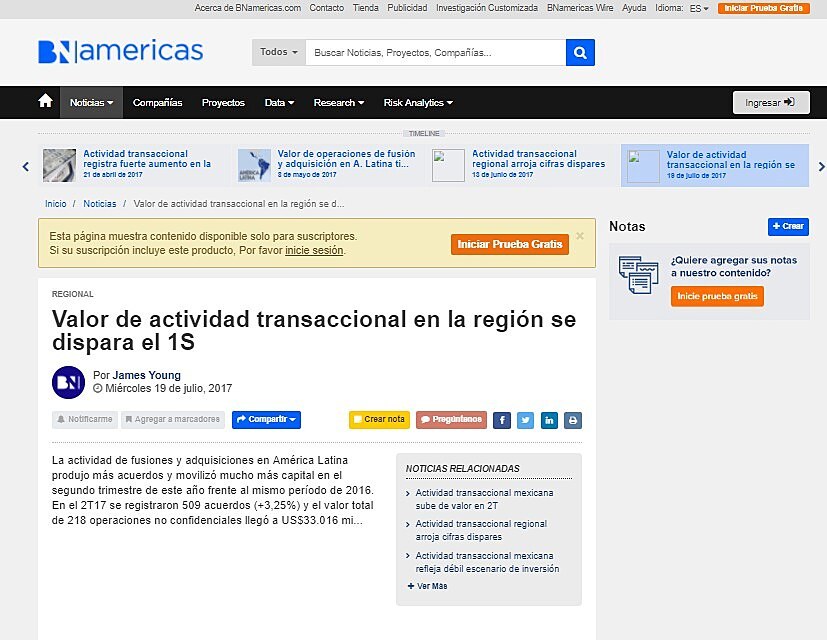Click the home icon in navigation bar
The image size is (827, 640).
tap(45, 101)
